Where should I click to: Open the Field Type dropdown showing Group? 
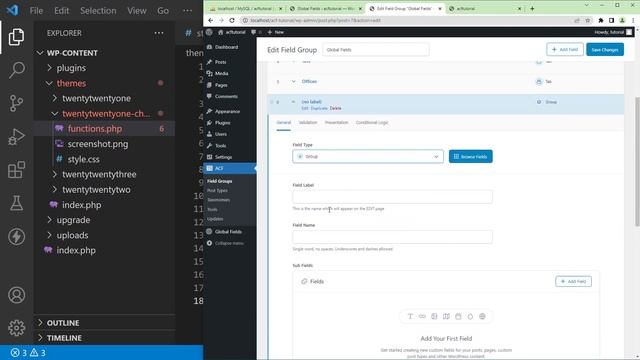pyautogui.click(x=368, y=156)
